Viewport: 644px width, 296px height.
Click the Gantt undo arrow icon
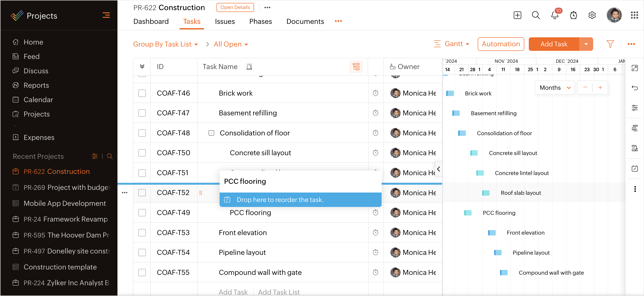point(635,88)
